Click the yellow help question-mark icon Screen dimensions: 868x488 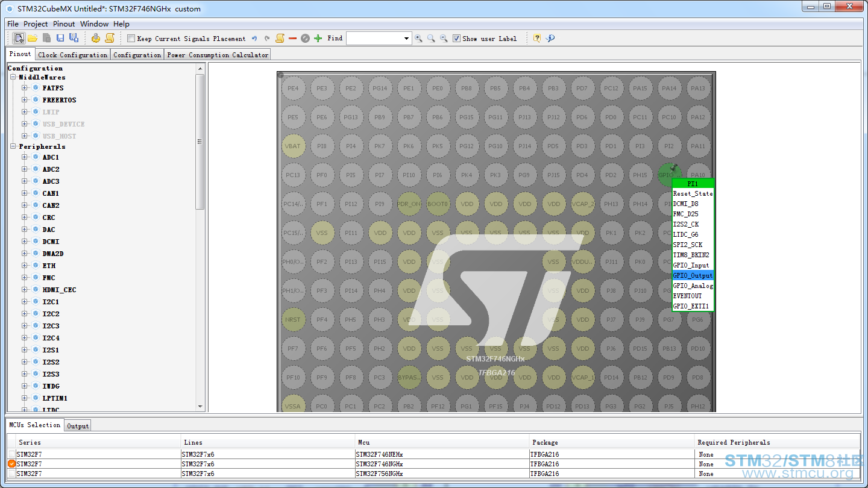(x=536, y=38)
